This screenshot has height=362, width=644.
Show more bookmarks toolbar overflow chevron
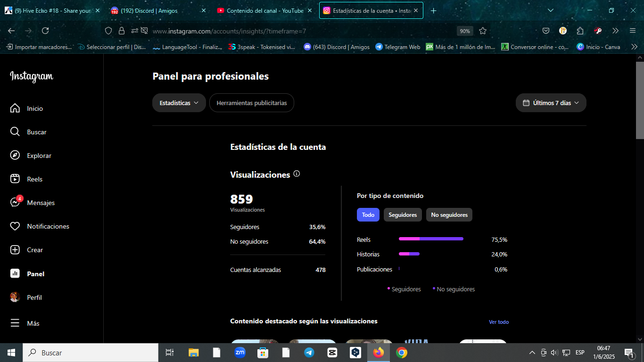click(634, 47)
